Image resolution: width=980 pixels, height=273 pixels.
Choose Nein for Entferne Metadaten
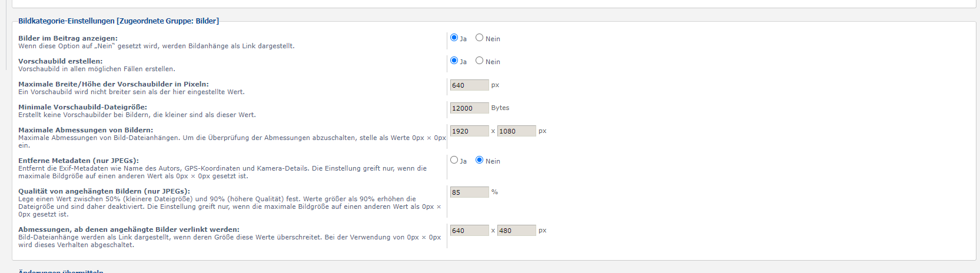pos(479,160)
